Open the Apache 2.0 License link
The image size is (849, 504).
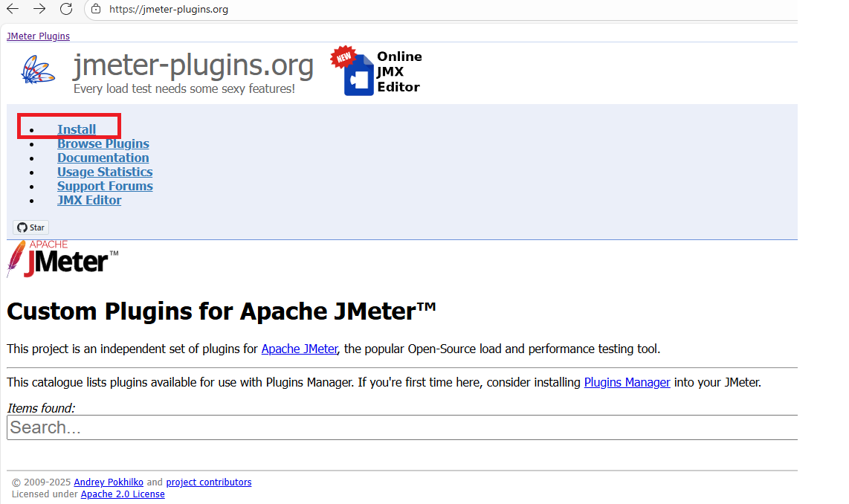click(x=123, y=494)
